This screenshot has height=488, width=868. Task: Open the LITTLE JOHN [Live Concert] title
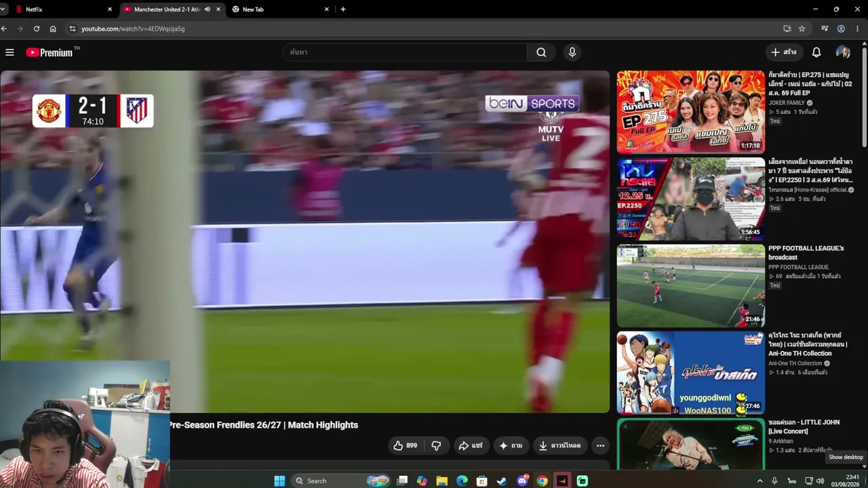point(804,427)
